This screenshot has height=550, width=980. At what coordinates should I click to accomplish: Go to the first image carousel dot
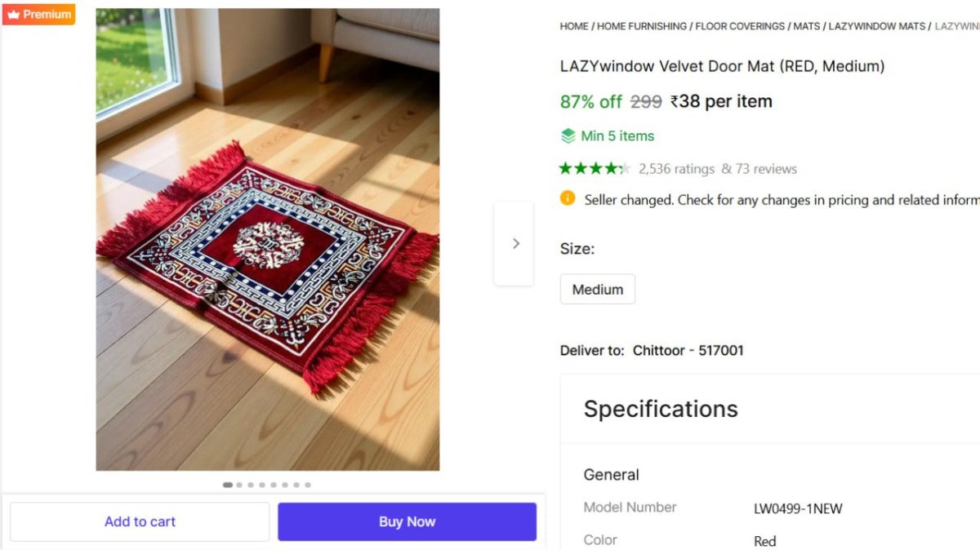227,485
